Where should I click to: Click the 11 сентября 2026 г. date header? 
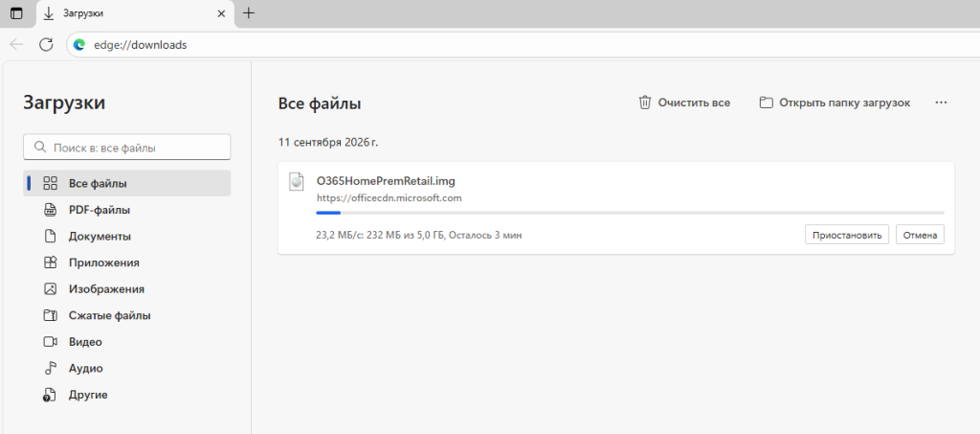328,143
